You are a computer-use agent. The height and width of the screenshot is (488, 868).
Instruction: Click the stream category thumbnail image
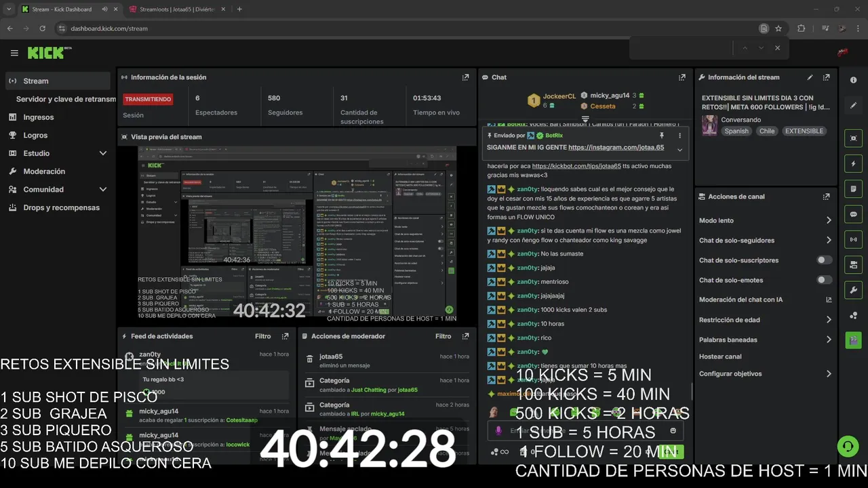709,125
